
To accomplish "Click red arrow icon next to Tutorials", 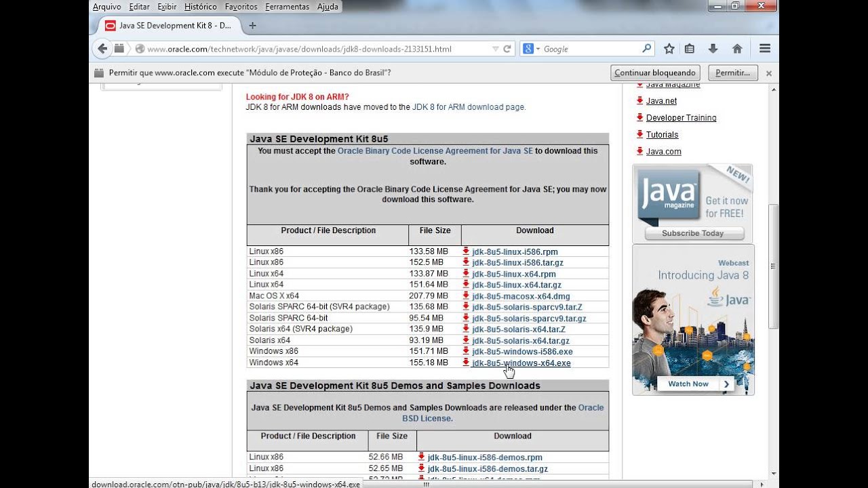I will (x=639, y=134).
